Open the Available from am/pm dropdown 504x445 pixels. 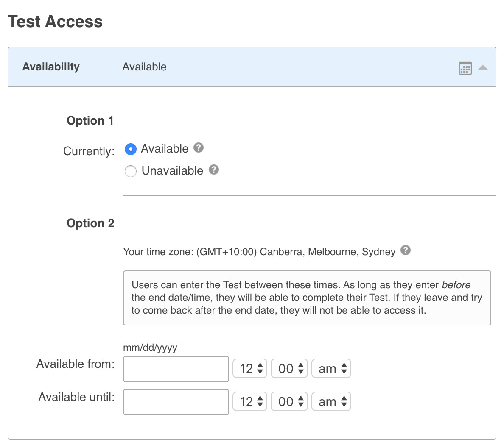click(331, 369)
